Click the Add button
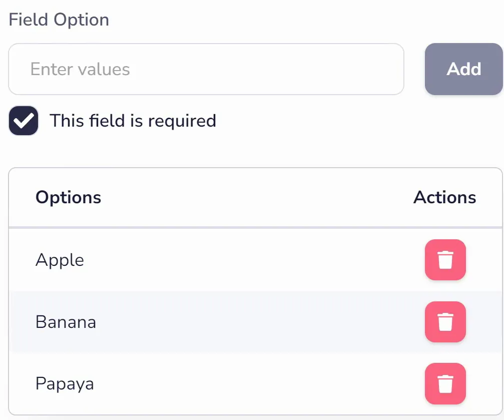The width and height of the screenshot is (504, 420). coord(464,69)
